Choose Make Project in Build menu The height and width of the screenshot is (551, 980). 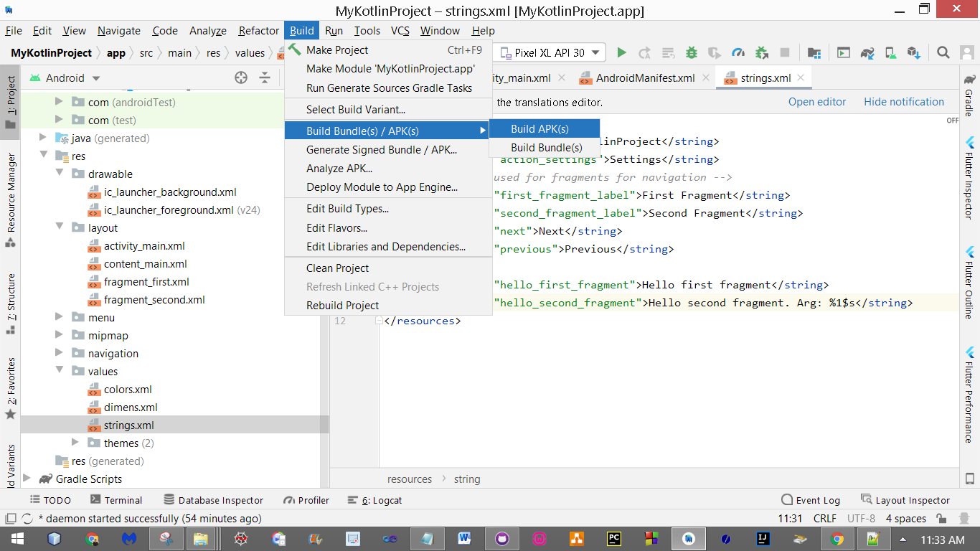point(388,50)
